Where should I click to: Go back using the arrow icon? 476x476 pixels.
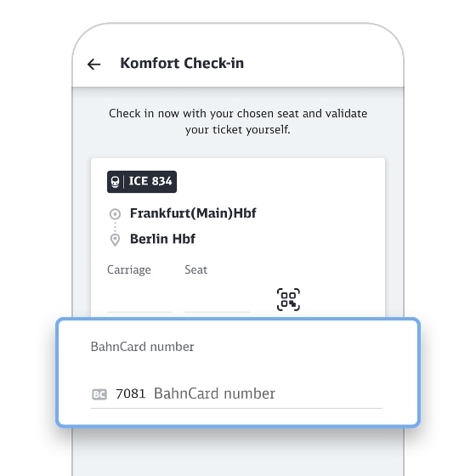93,64
